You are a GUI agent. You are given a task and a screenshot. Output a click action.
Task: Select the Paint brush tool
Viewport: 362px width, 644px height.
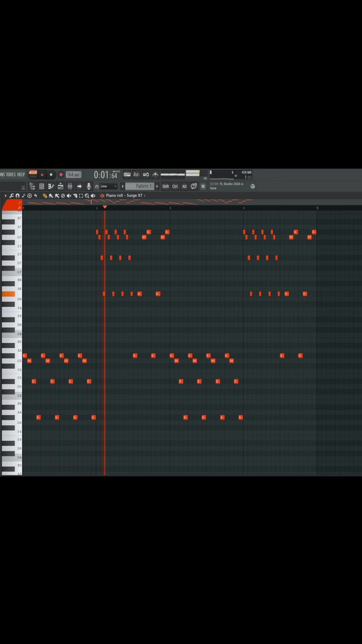(x=51, y=196)
